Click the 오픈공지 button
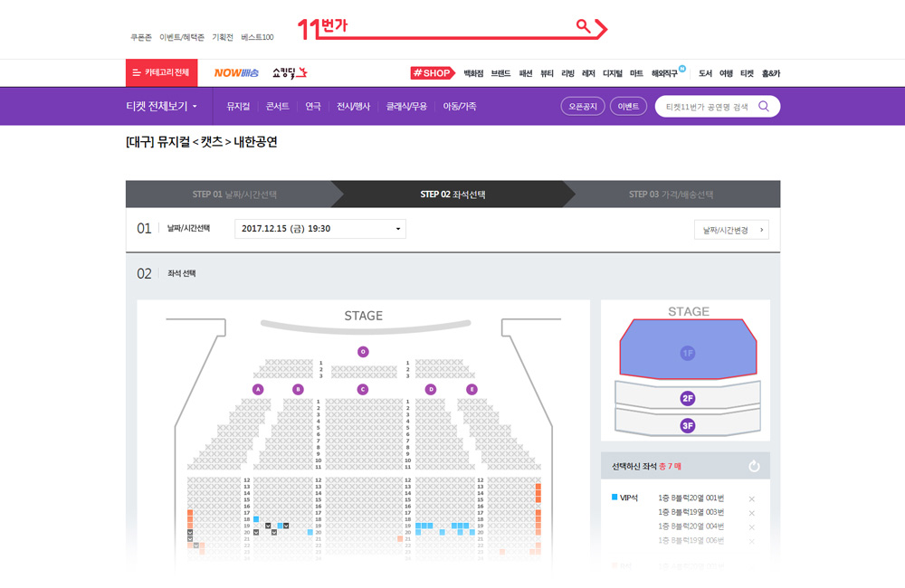 (x=583, y=106)
